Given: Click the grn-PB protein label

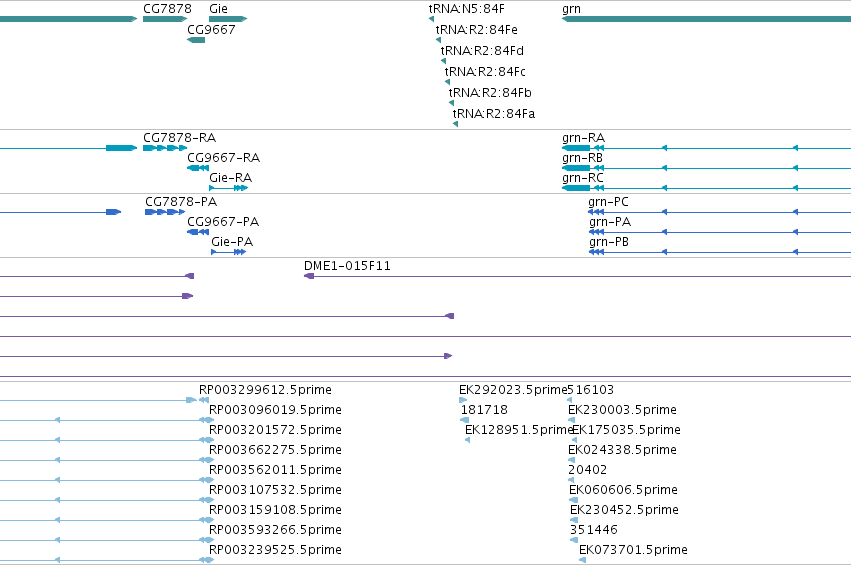Looking at the screenshot, I should tap(609, 242).
